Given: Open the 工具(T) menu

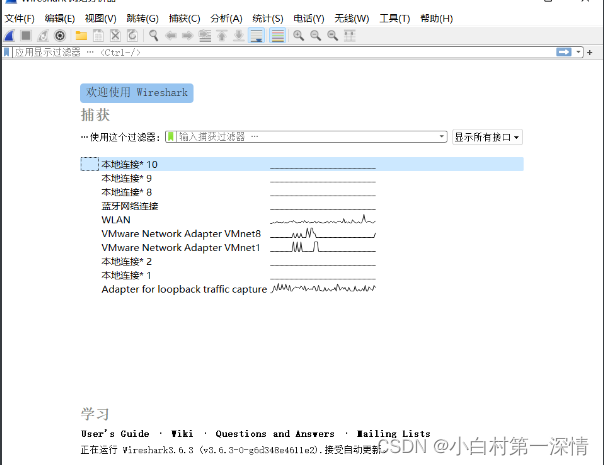Looking at the screenshot, I should (395, 18).
